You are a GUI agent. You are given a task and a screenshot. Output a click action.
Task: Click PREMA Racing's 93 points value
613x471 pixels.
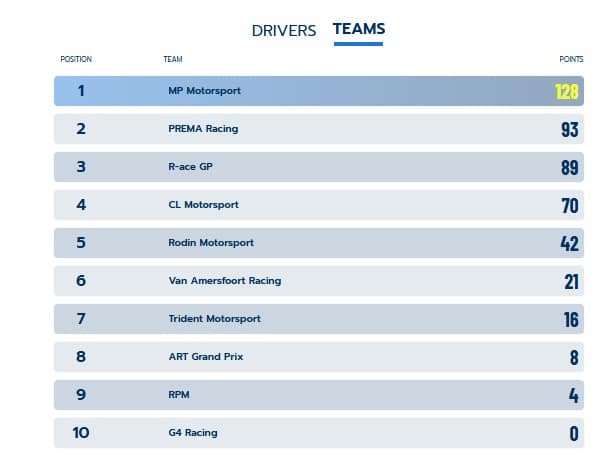[570, 130]
